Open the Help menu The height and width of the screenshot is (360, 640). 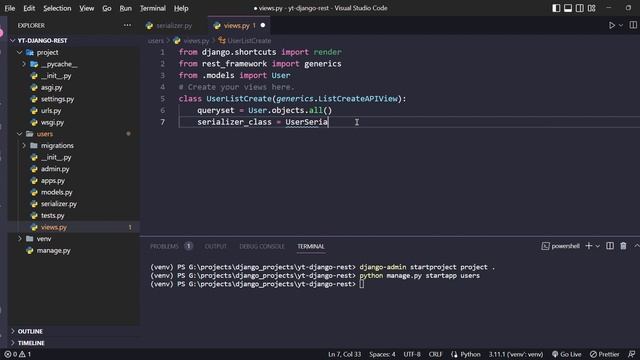click(181, 8)
